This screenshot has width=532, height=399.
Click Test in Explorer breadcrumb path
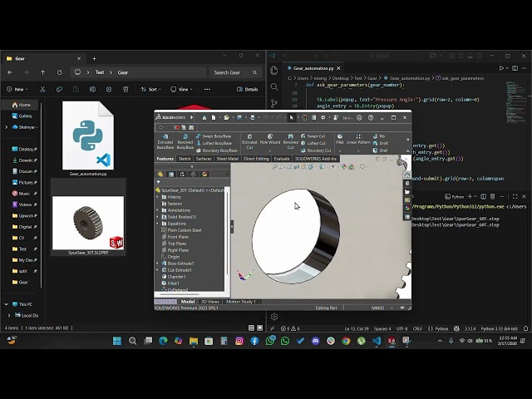click(100, 72)
